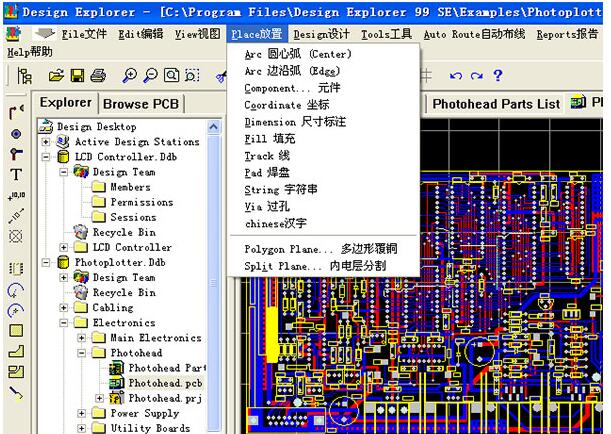Select the Split Plane tool
Screen dimensions: 611x434
16,372
